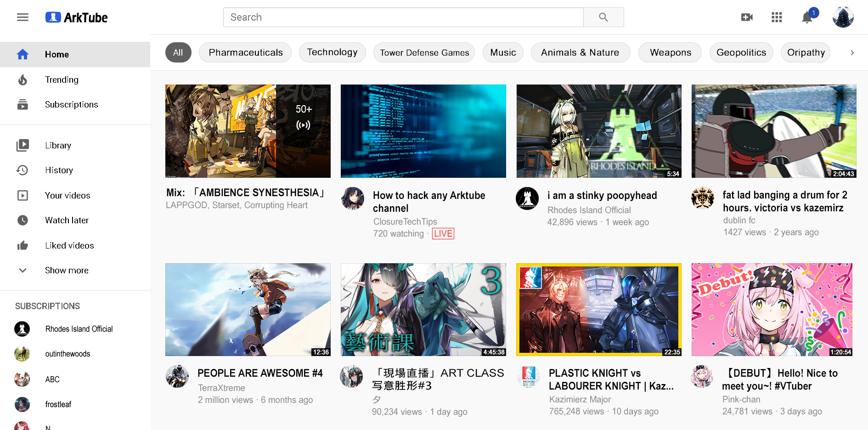
Task: Open frostleaf subscription avatar
Action: point(22,404)
